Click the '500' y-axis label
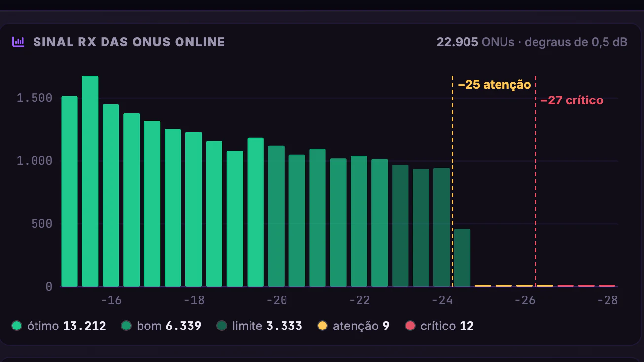The image size is (644, 362). tap(42, 224)
